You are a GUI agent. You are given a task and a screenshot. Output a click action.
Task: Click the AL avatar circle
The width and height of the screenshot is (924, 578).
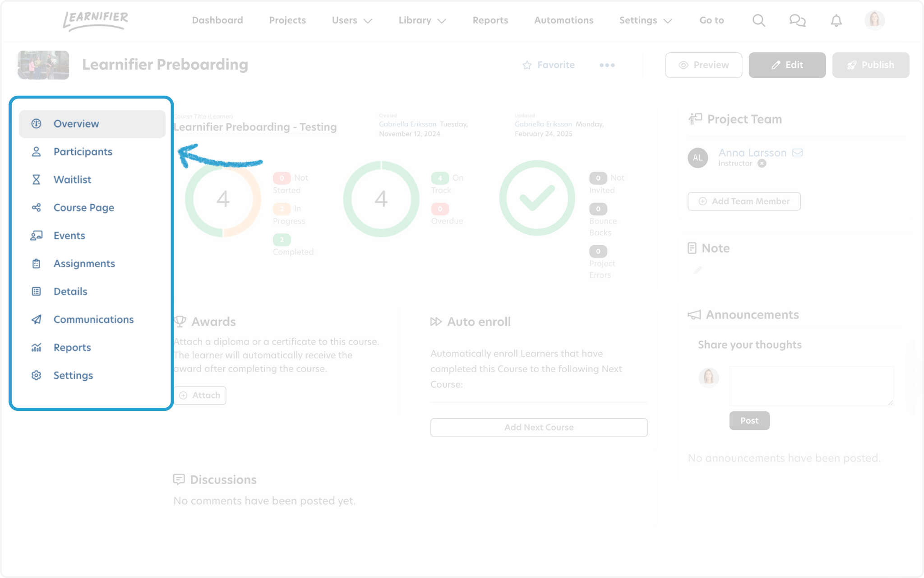[698, 158]
